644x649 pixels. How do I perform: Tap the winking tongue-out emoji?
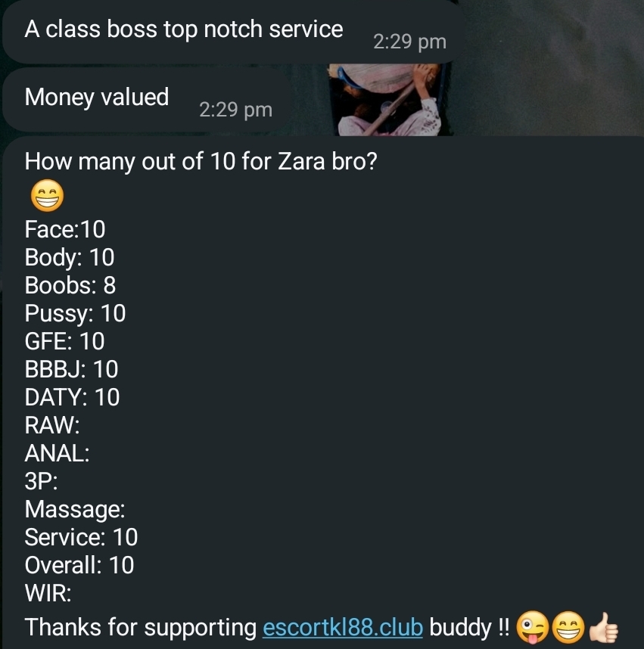(x=533, y=628)
